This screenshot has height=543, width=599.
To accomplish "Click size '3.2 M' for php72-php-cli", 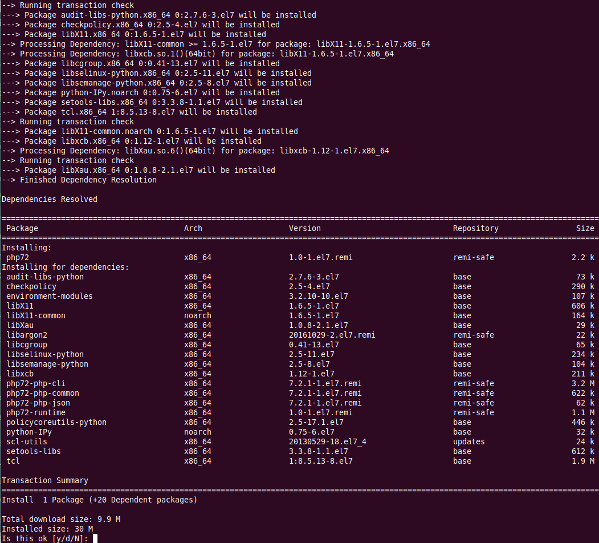I will coord(583,383).
